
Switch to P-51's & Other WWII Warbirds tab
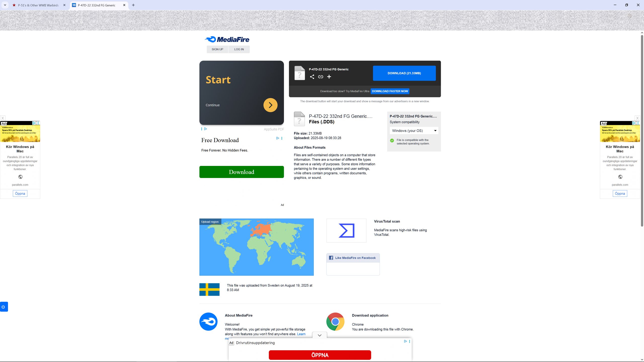click(x=38, y=5)
